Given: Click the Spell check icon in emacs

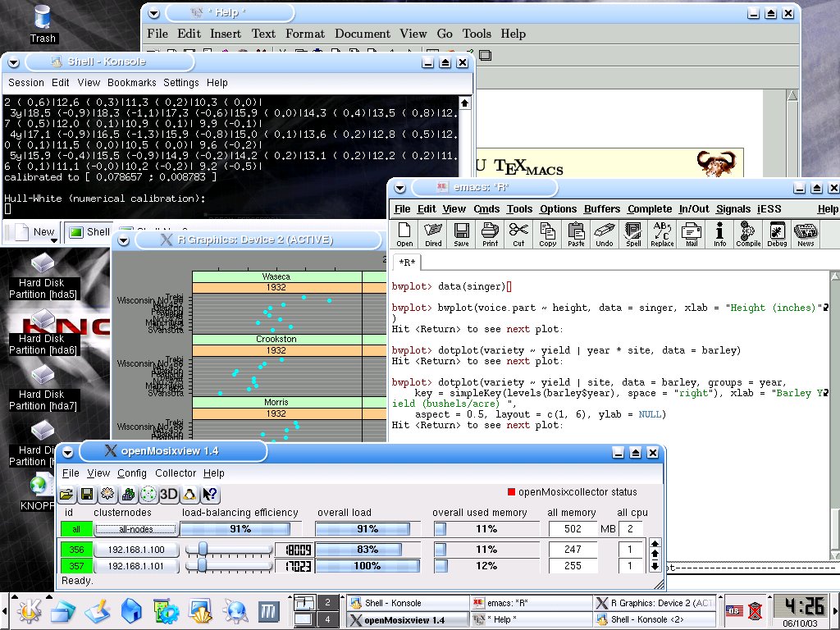Looking at the screenshot, I should [x=633, y=234].
